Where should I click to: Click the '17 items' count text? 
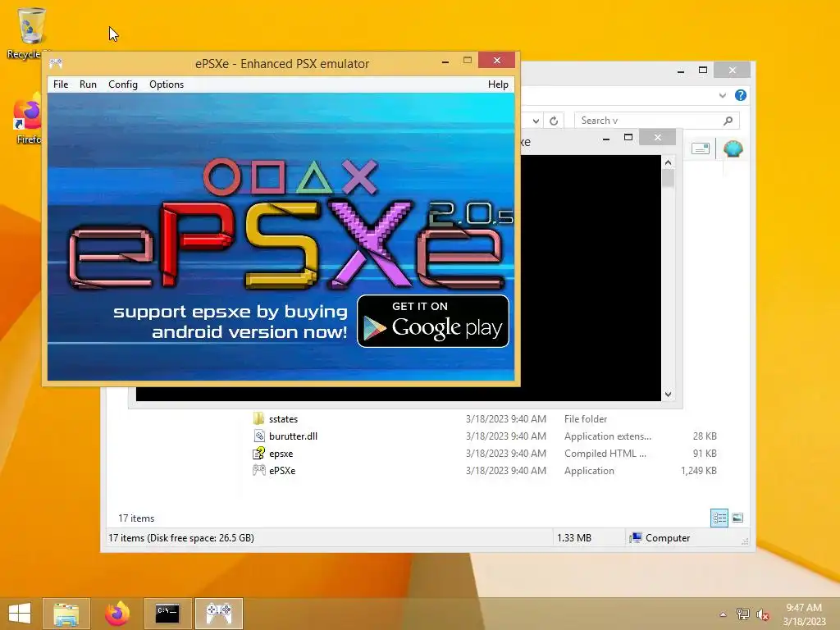tap(136, 518)
